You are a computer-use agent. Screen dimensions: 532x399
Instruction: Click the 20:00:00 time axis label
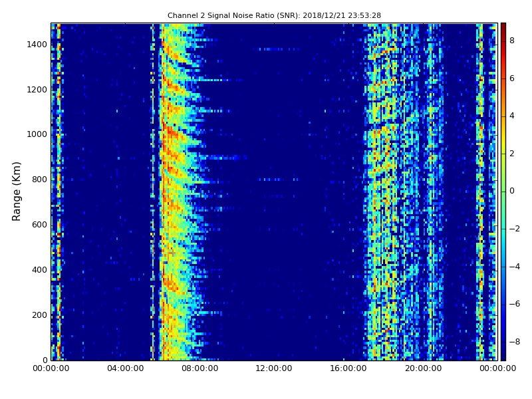[423, 368]
